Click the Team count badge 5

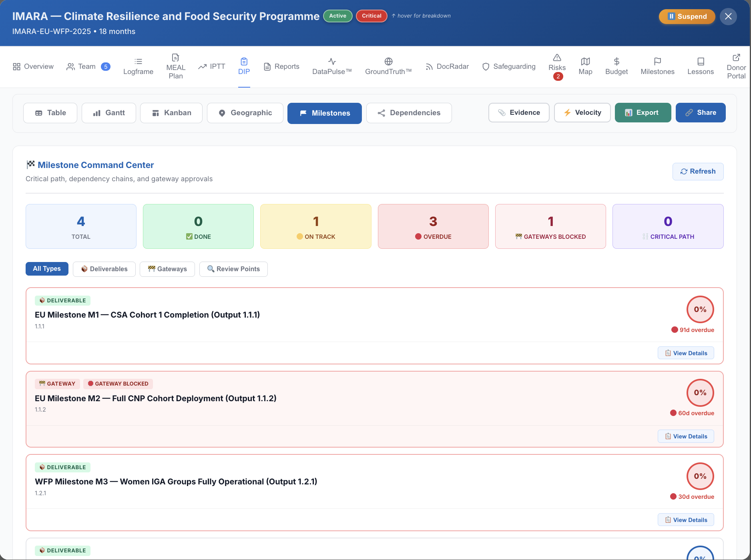coord(106,67)
